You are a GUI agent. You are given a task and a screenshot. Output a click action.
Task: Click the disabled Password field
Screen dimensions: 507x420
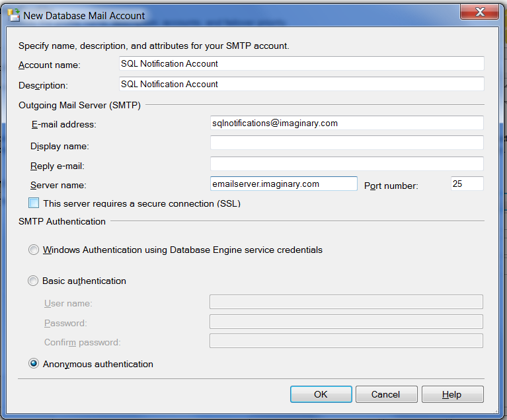point(346,322)
